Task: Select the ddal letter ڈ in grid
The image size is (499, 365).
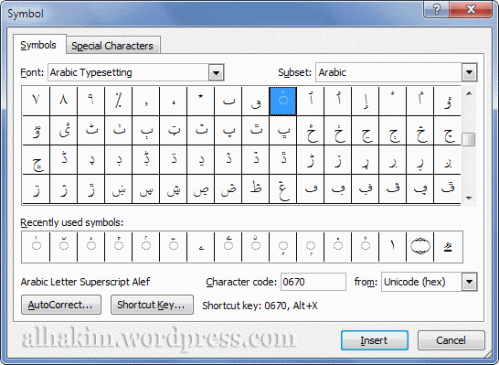Action: (x=63, y=160)
